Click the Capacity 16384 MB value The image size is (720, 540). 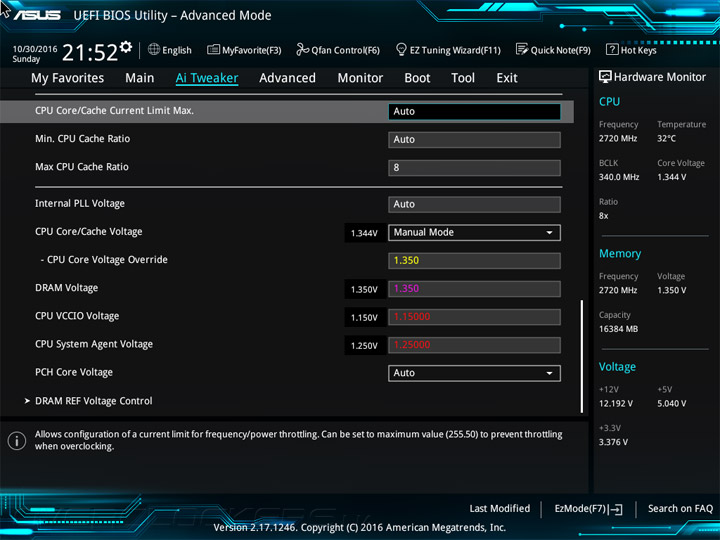619,329
